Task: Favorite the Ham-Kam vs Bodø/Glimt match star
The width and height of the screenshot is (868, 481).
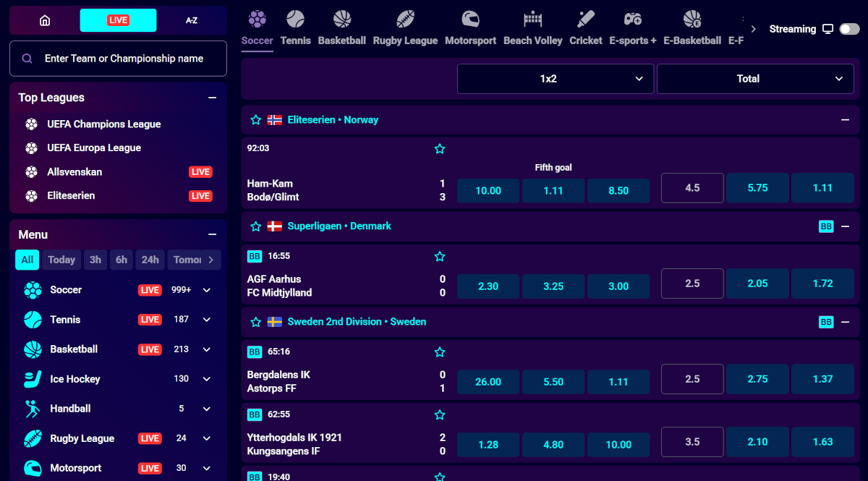Action: [439, 148]
